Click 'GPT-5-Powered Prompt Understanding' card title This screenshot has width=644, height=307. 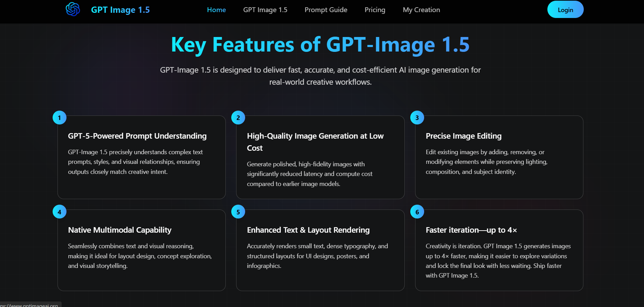pyautogui.click(x=137, y=136)
